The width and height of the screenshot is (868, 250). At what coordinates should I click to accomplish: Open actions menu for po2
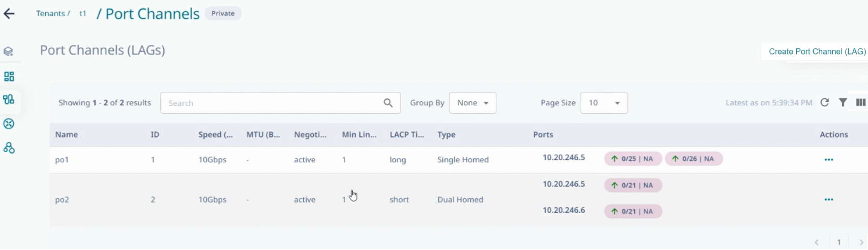pyautogui.click(x=828, y=200)
